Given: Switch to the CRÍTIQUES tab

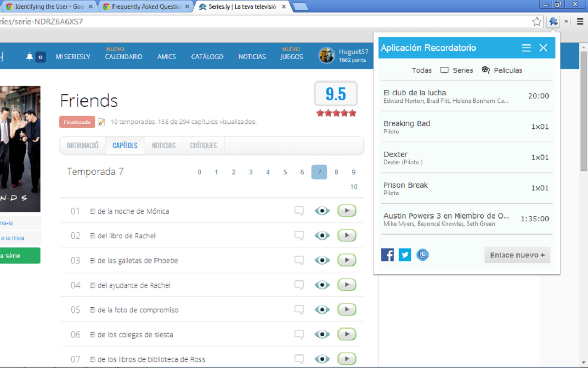Looking at the screenshot, I should pos(204,145).
